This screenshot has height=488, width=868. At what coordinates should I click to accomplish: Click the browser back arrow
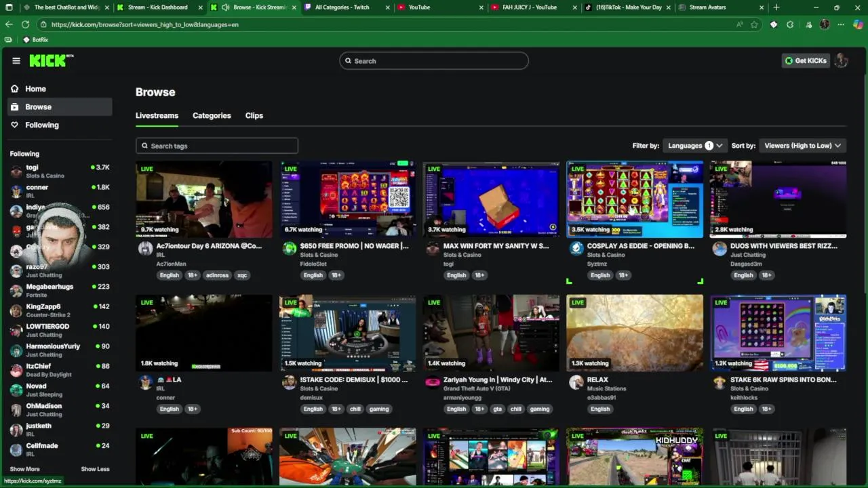9,24
